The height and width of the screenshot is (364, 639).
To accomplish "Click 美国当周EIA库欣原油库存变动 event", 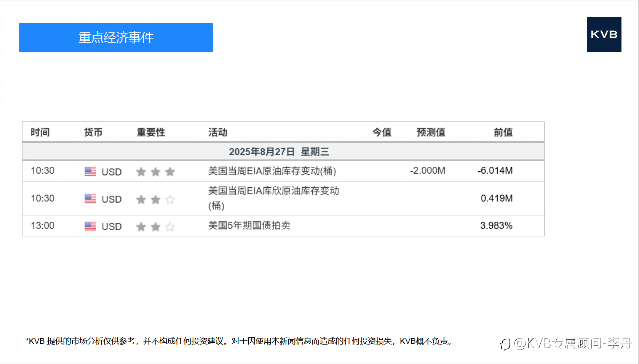I will pos(274,198).
